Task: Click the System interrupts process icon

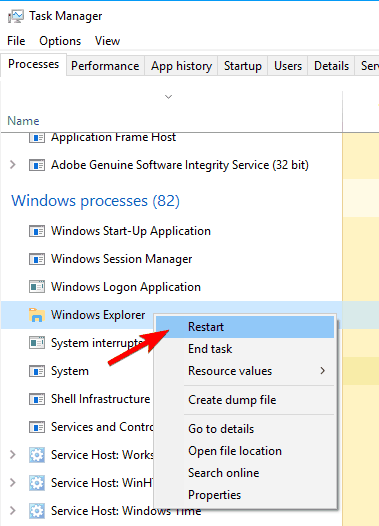Action: (37, 343)
